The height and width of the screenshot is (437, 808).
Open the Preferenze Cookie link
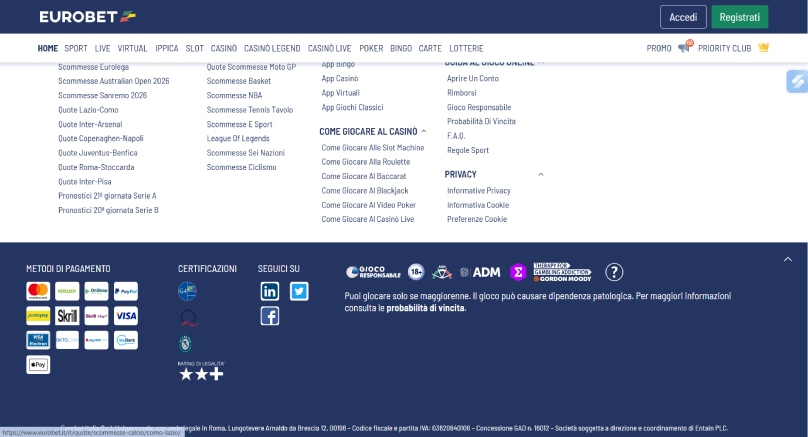point(477,219)
